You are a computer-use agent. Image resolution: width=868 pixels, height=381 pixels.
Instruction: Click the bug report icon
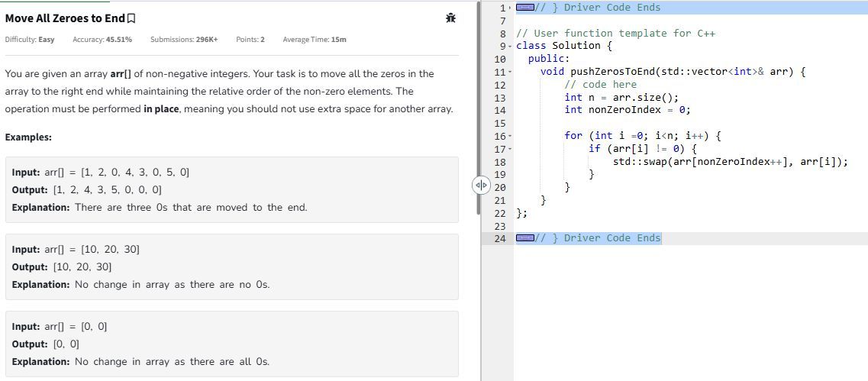[x=450, y=18]
